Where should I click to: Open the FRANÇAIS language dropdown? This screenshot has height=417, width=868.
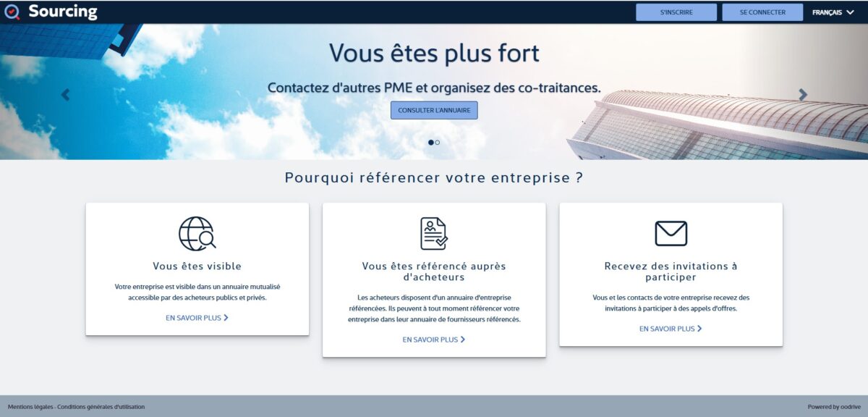click(x=833, y=12)
